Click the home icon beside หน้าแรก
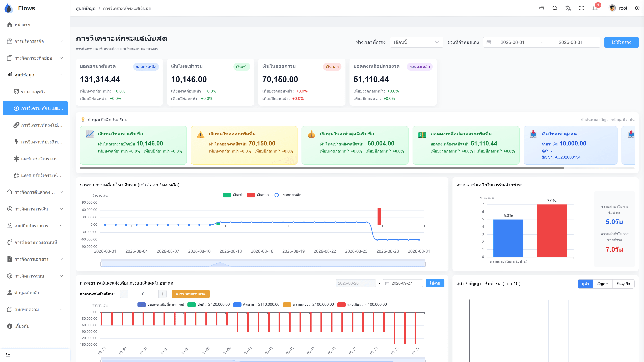 tap(10, 24)
